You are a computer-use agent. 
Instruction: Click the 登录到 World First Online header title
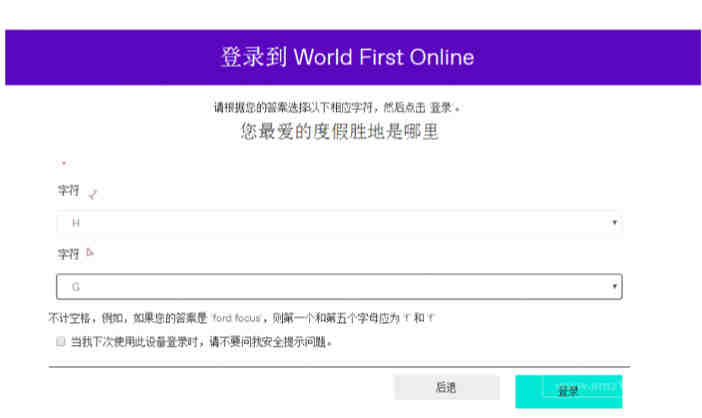click(x=347, y=57)
